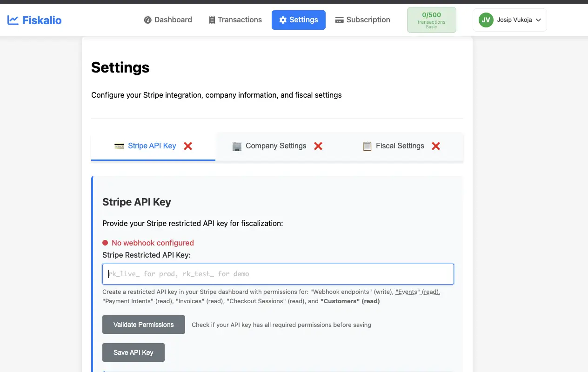Click the "No webhook configured" status text
The width and height of the screenshot is (588, 372).
click(153, 243)
